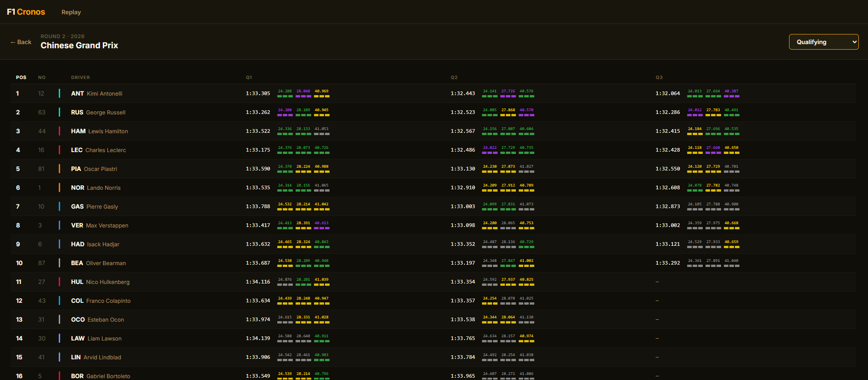Viewport: 868px width, 380px height.
Task: Click the DRIVER column header
Action: coord(80,77)
